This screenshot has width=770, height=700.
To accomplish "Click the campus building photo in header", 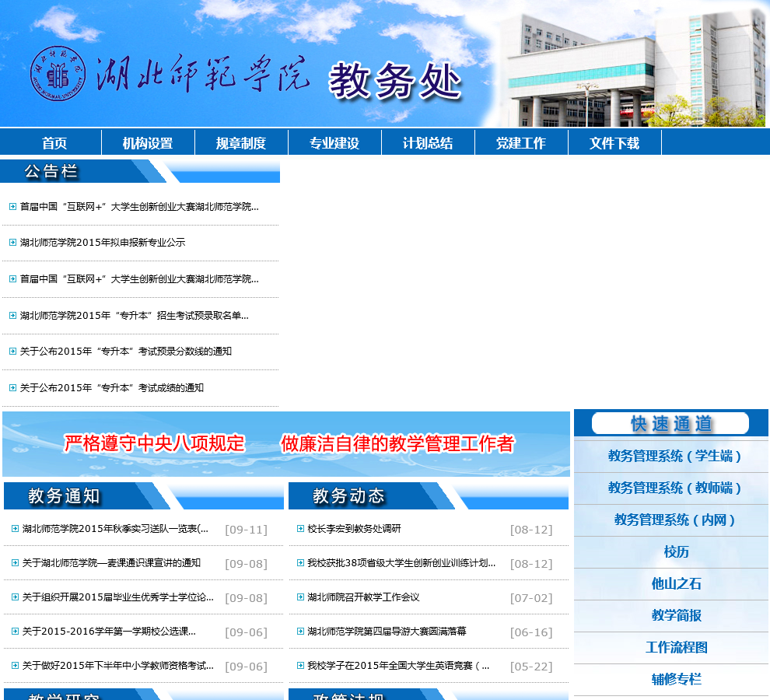I will 633,68.
